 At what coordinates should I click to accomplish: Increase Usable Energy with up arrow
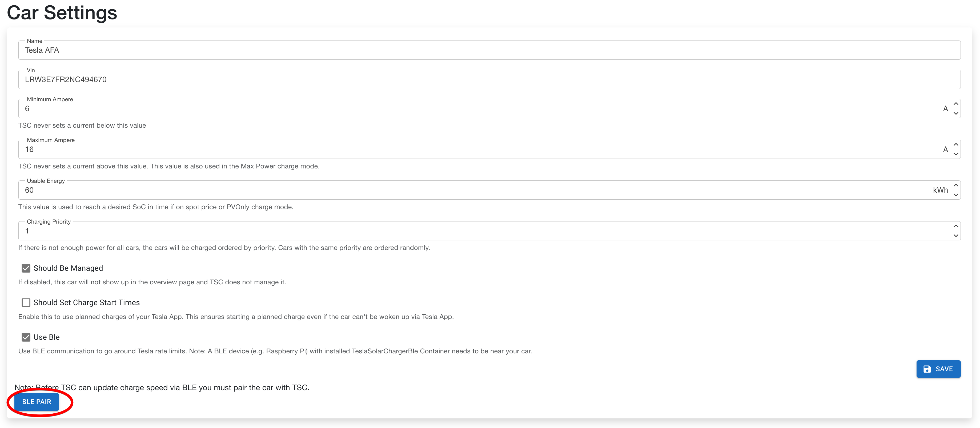[x=956, y=185]
